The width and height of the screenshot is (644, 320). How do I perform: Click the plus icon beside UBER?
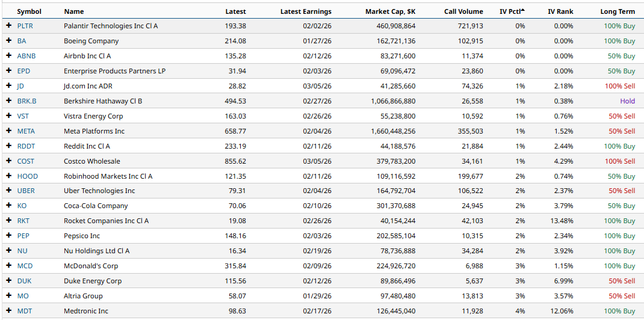[x=9, y=191]
